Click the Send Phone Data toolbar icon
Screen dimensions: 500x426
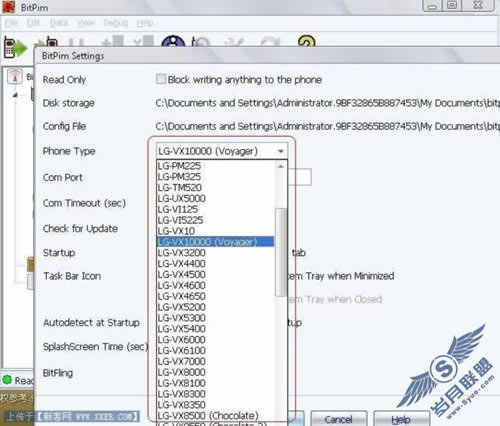coord(47,42)
